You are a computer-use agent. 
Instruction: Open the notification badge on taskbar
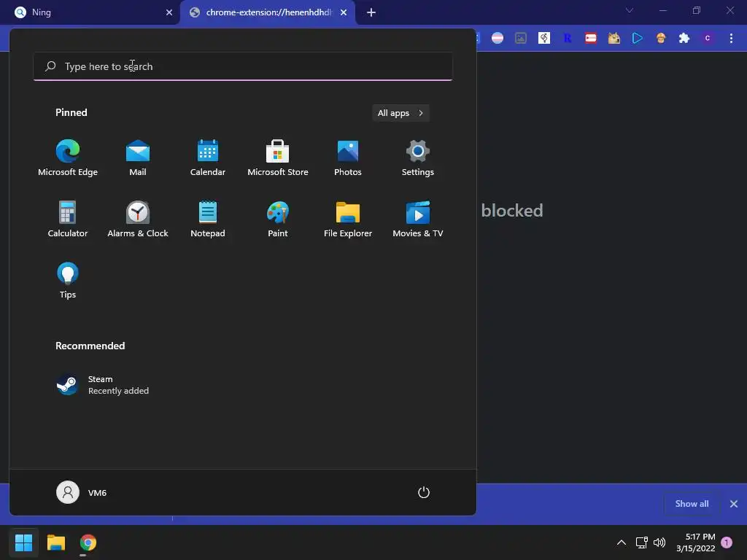coord(727,542)
